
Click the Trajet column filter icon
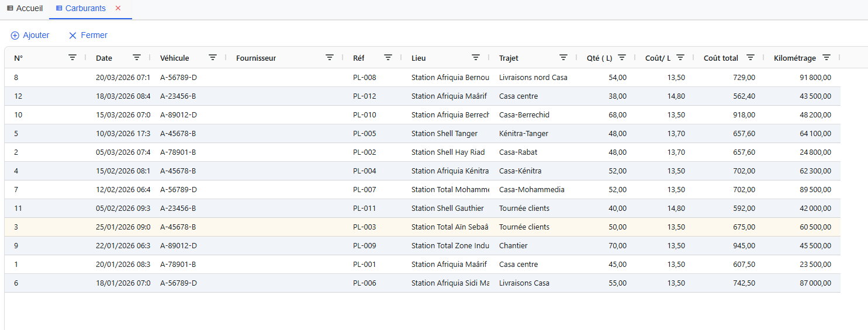[x=563, y=57]
